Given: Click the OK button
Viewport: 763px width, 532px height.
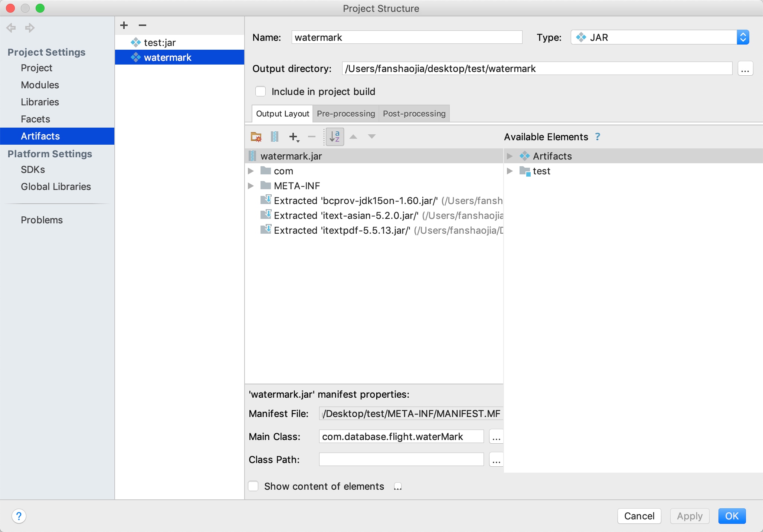Looking at the screenshot, I should (731, 516).
